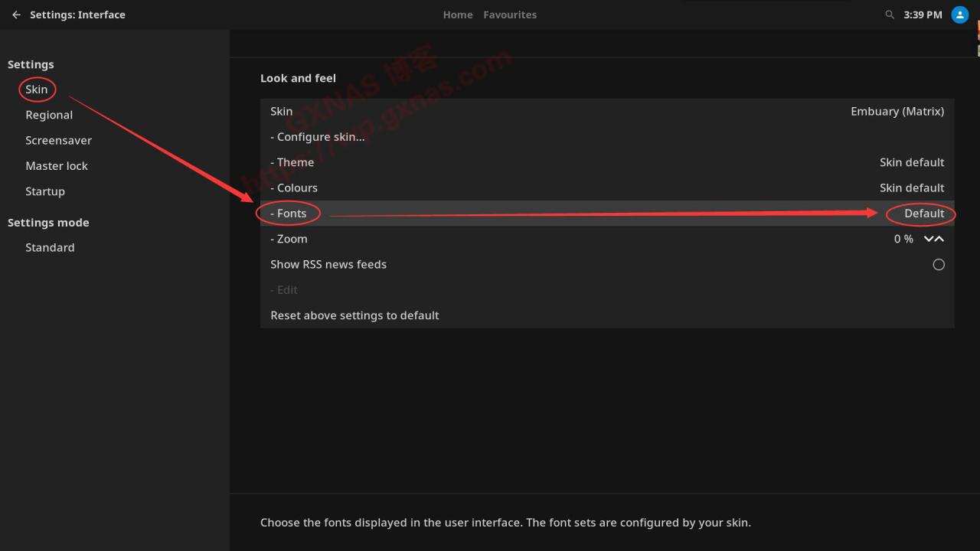Image resolution: width=980 pixels, height=551 pixels.
Task: Toggle Show RSS news feeds
Action: click(938, 265)
